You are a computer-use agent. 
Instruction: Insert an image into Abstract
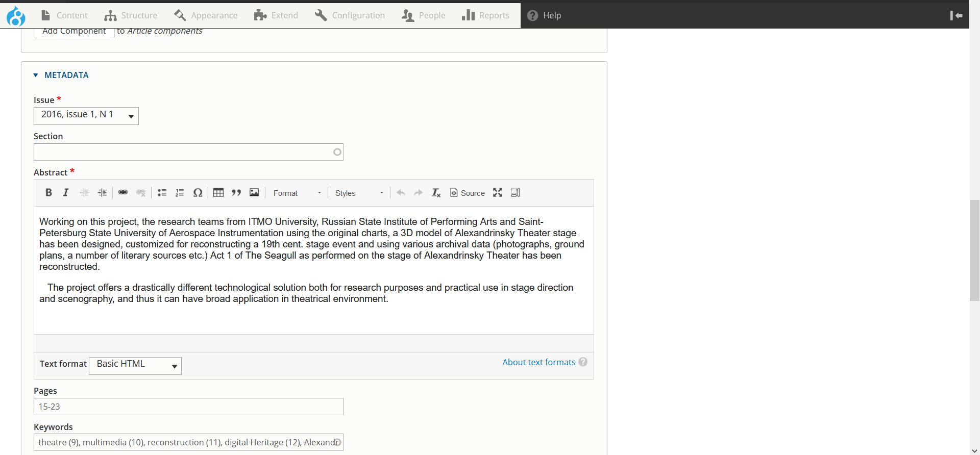pos(254,193)
